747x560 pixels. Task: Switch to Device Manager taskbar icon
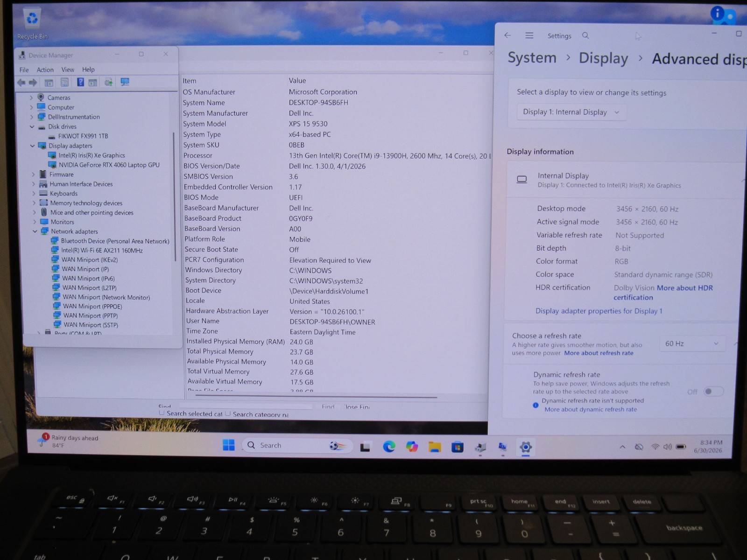point(480,448)
